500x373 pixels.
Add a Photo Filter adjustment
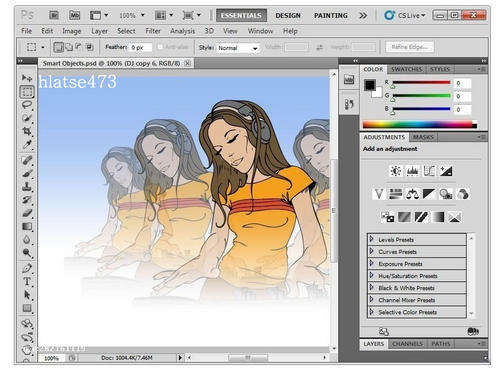pos(446,194)
